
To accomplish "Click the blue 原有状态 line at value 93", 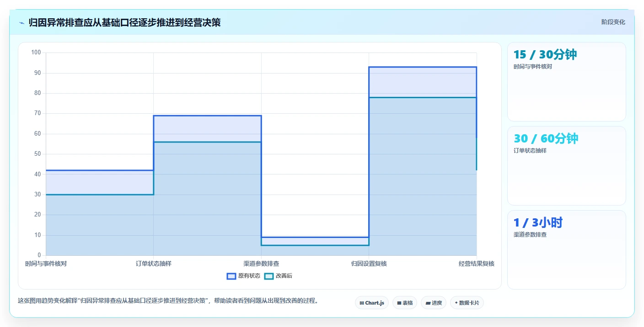I will 423,67.
